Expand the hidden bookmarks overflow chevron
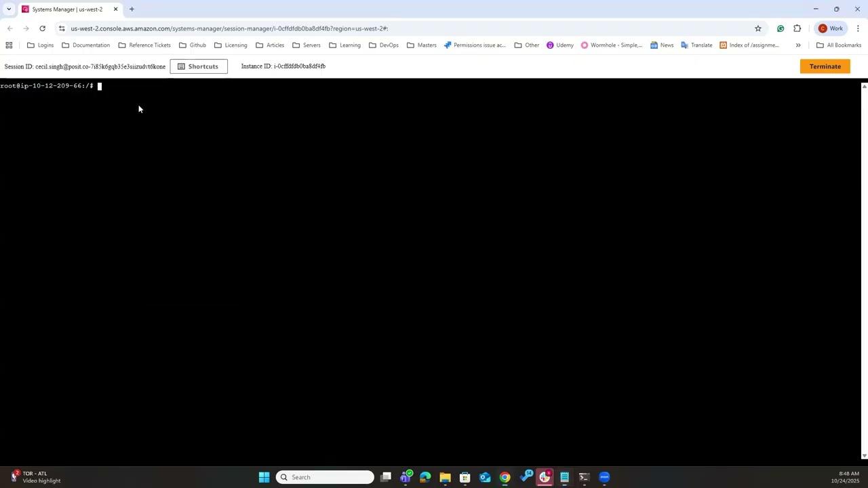The height and width of the screenshot is (488, 868). coord(798,45)
